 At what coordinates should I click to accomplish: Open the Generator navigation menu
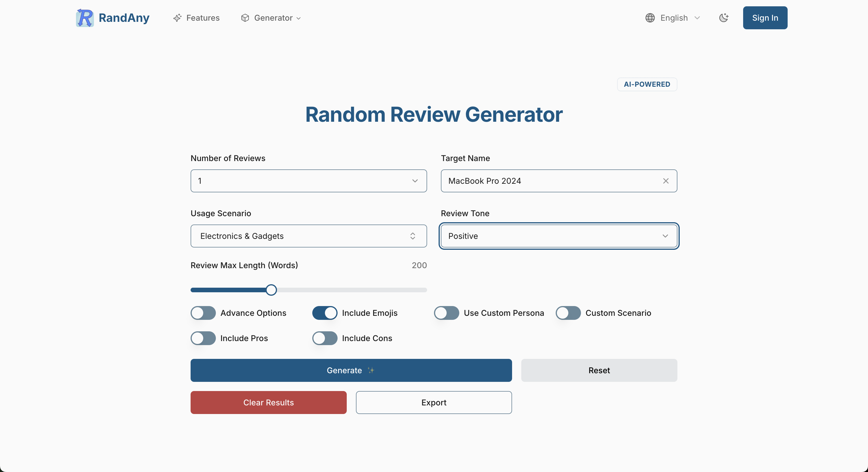click(x=273, y=18)
